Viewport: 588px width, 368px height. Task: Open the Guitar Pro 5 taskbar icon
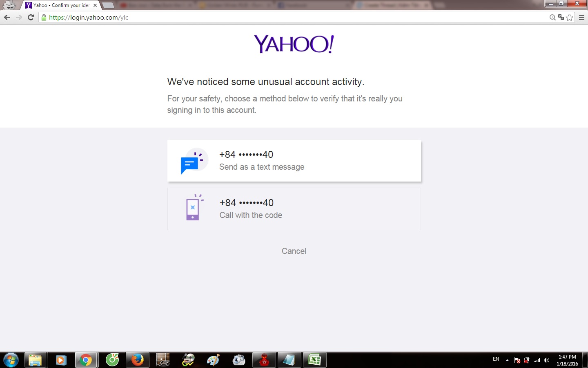pos(163,360)
